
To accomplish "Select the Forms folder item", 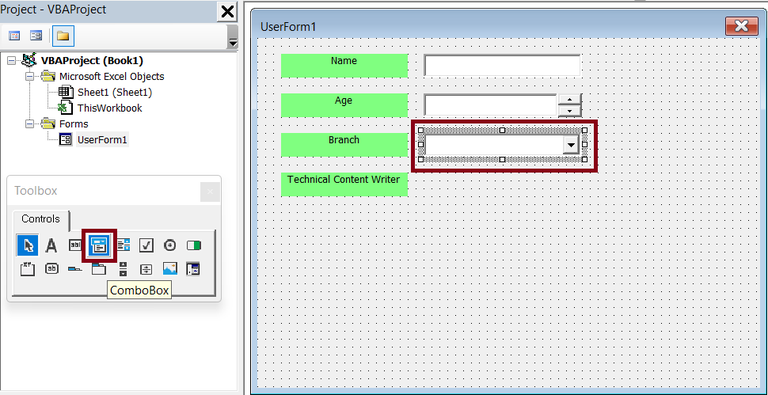I will (x=73, y=124).
